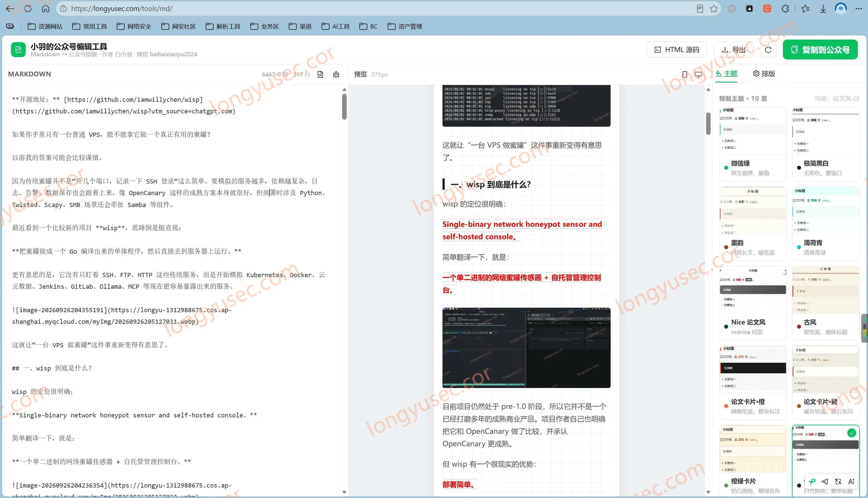Open the 网络安全 bookmark folder
868x498 pixels.
tap(134, 26)
